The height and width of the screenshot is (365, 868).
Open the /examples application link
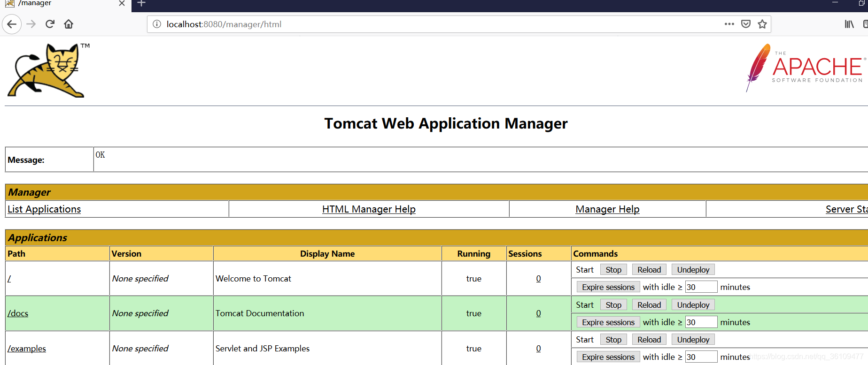pyautogui.click(x=27, y=349)
